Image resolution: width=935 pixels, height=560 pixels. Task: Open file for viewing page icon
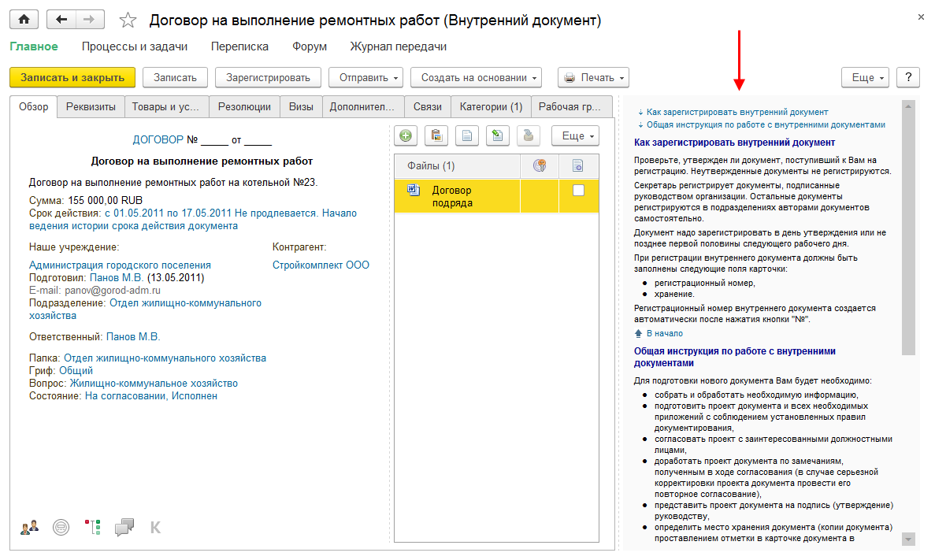[x=467, y=136]
